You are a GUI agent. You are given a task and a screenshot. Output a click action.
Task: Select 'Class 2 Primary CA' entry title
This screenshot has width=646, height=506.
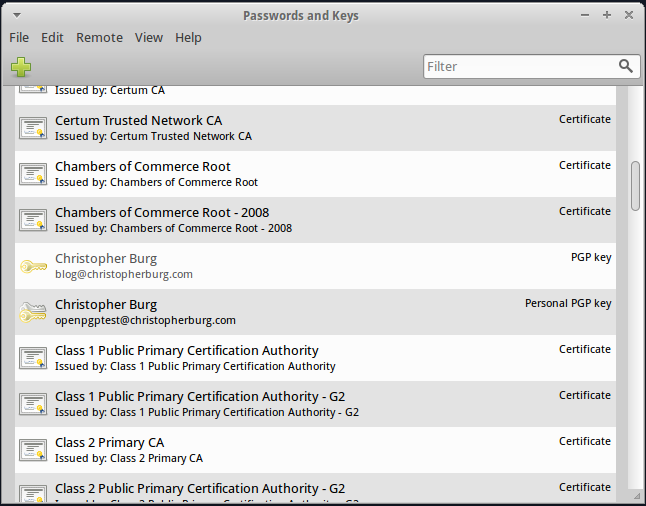(110, 443)
